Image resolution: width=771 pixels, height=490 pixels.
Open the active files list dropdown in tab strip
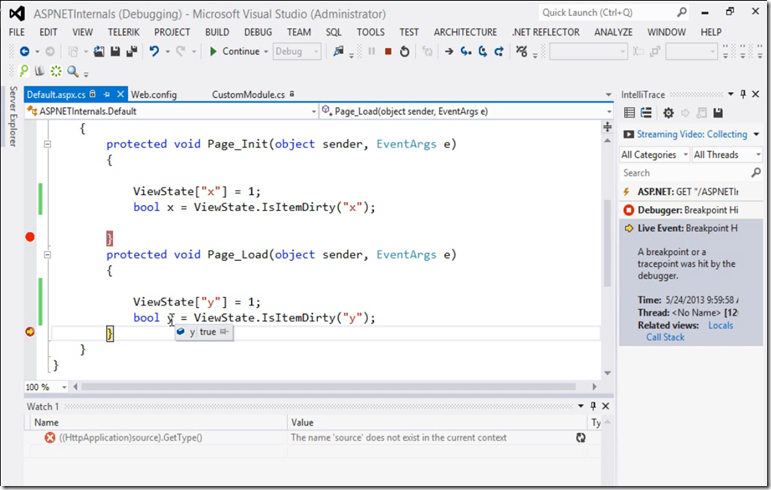(608, 94)
